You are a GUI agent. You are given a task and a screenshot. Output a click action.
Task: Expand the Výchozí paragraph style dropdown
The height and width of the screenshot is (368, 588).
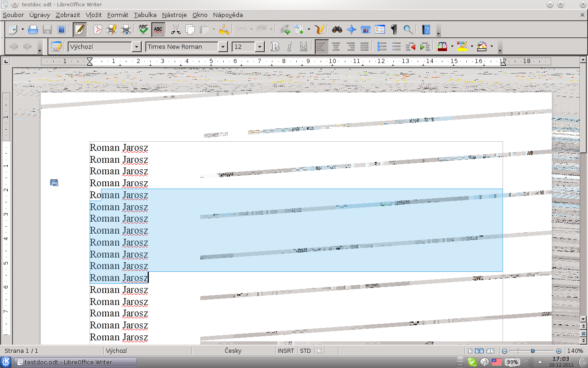(x=136, y=46)
